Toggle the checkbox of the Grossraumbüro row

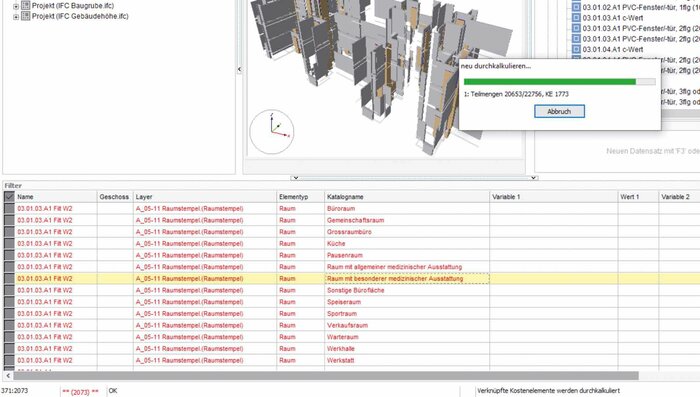tap(9, 232)
